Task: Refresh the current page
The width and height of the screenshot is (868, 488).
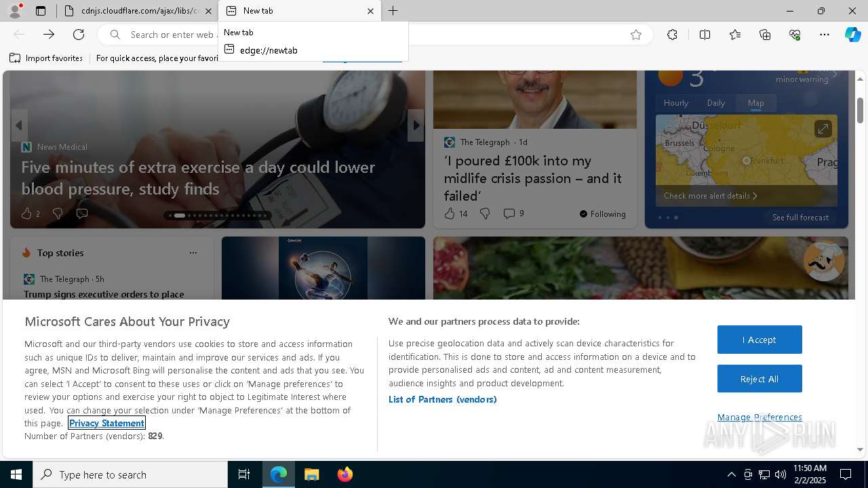Action: [x=79, y=35]
